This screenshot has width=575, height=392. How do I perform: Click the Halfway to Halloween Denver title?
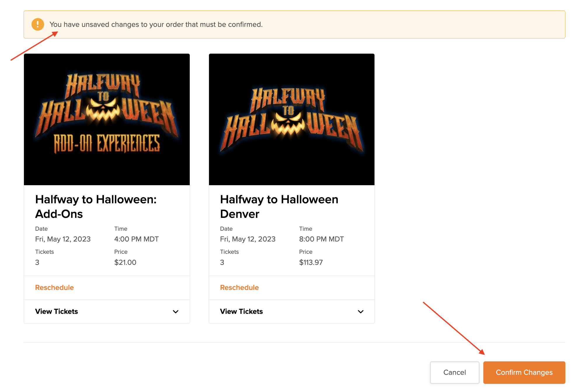[x=279, y=206]
